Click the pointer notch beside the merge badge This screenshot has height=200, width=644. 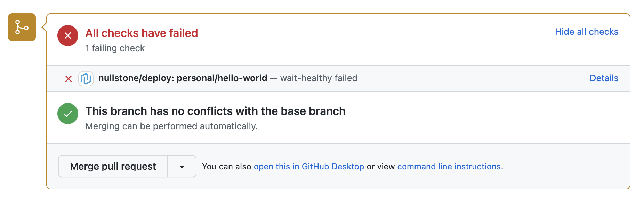pyautogui.click(x=44, y=27)
